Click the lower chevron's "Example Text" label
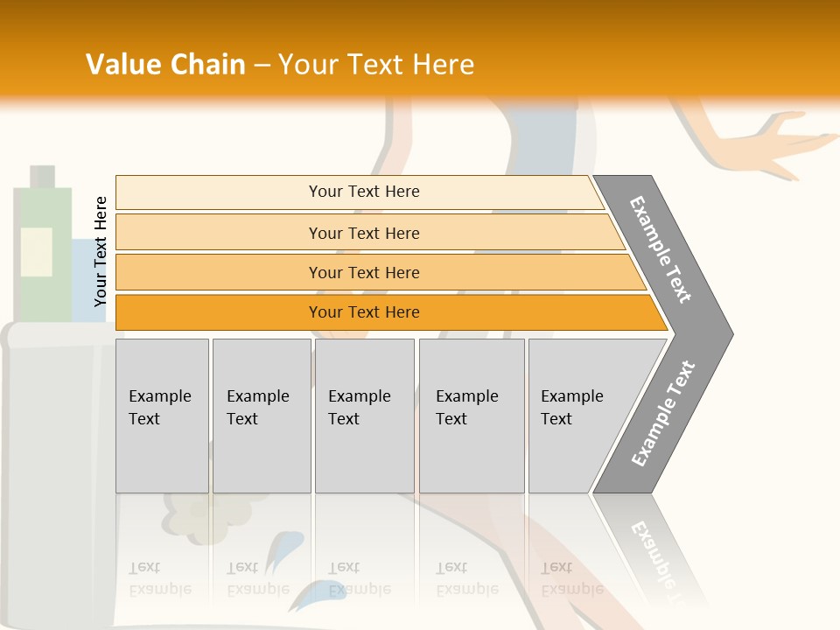Screen dimensions: 840x630 coord(663,413)
